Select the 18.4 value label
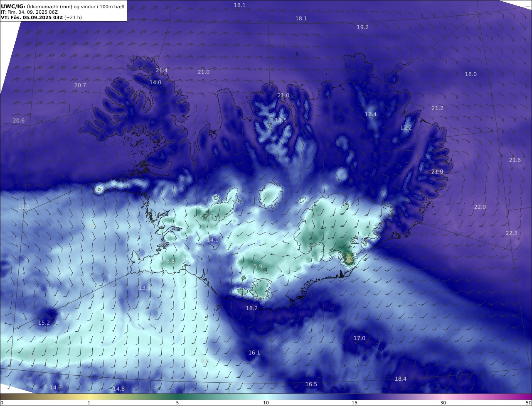This screenshot has height=406, width=532. (x=401, y=379)
